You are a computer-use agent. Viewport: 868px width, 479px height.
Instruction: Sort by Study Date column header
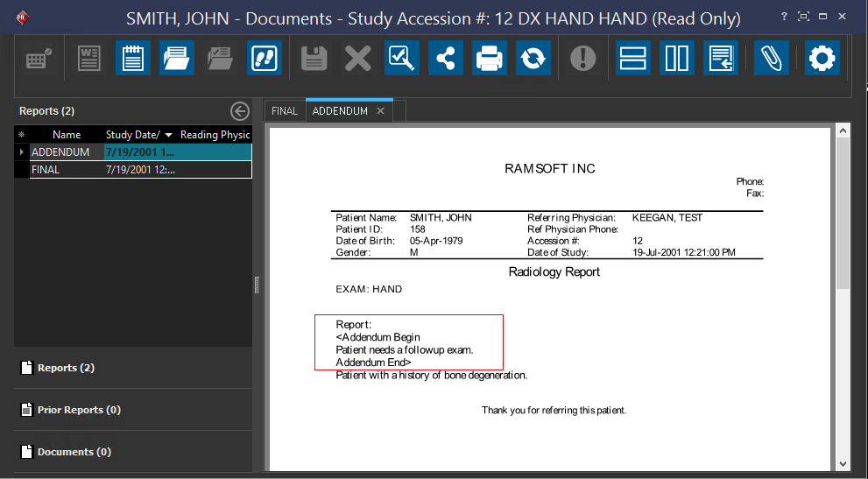pos(133,135)
